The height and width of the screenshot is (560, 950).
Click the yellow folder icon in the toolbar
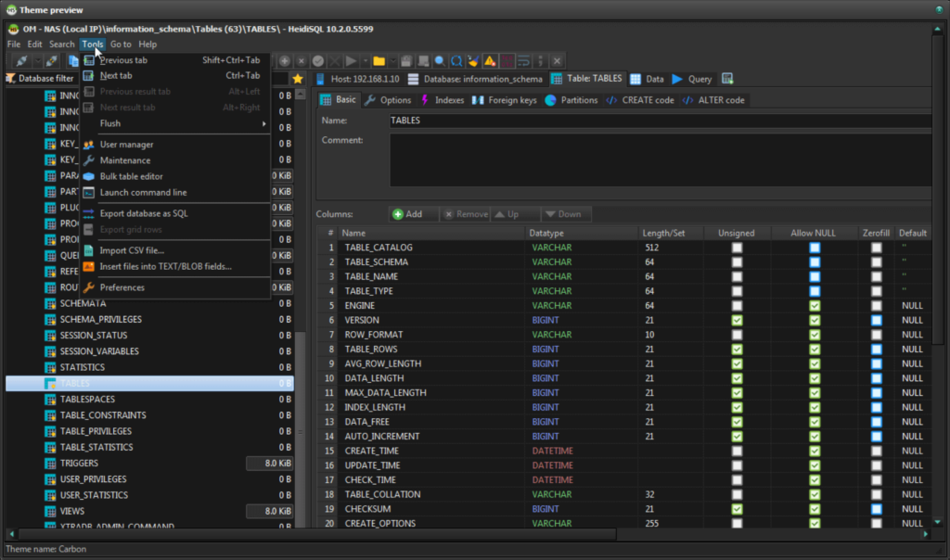tap(379, 61)
